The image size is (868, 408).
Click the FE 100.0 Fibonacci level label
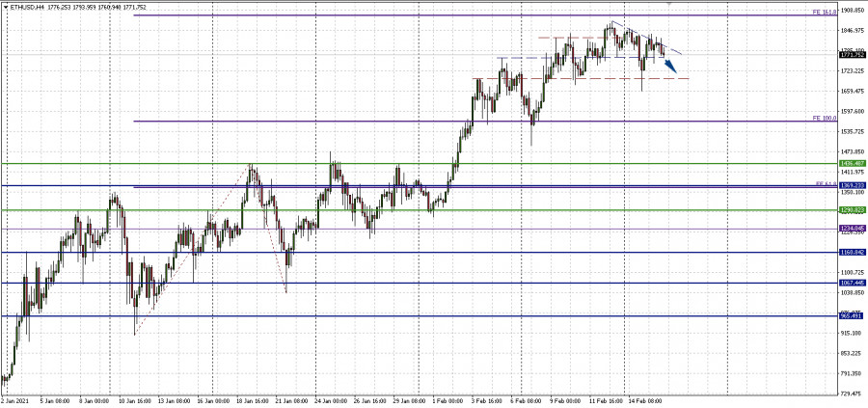pos(824,118)
